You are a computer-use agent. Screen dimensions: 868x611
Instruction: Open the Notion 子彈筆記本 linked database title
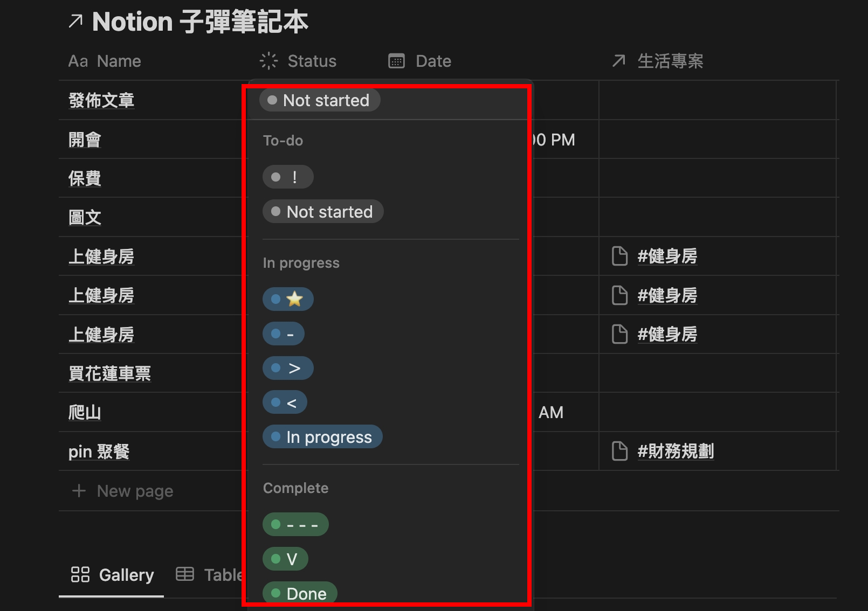[200, 22]
